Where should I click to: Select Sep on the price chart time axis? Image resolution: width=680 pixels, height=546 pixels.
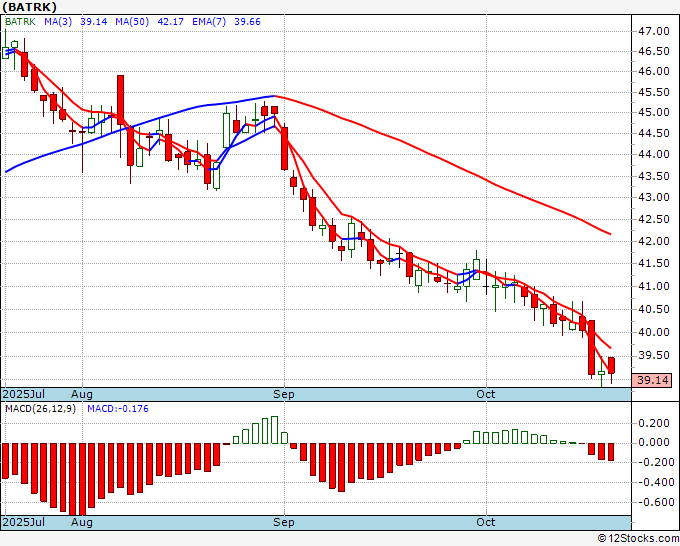[x=285, y=394]
